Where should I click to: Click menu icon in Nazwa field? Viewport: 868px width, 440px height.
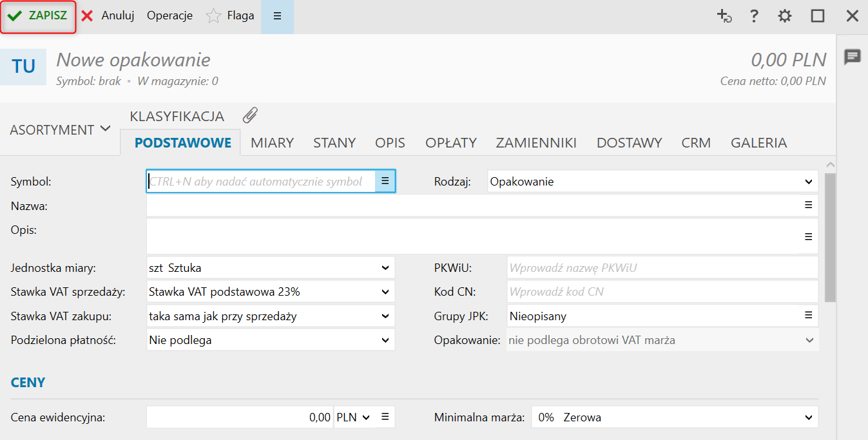(808, 205)
